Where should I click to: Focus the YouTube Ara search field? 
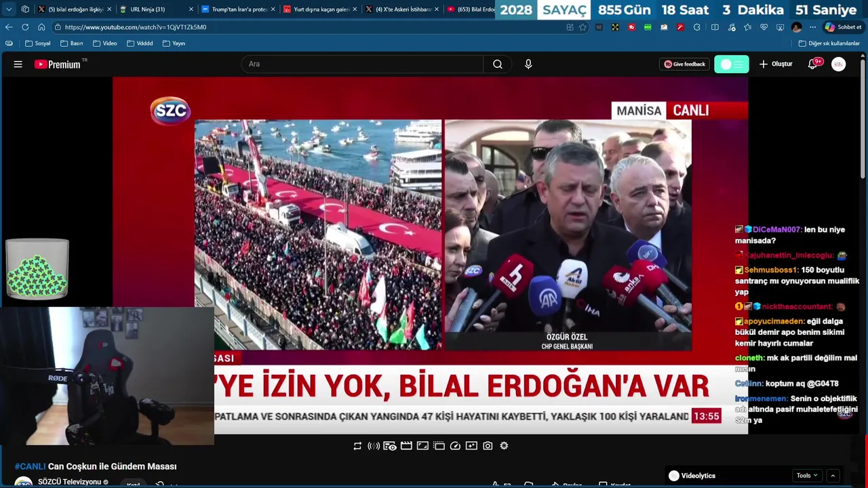point(362,64)
